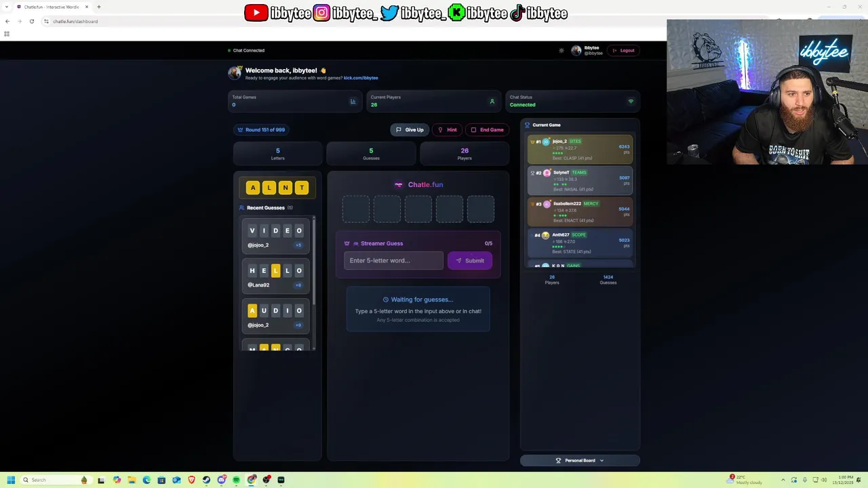868x488 pixels.
Task: Click jojoo_2's avatar in the leaderboard
Action: [x=546, y=142]
